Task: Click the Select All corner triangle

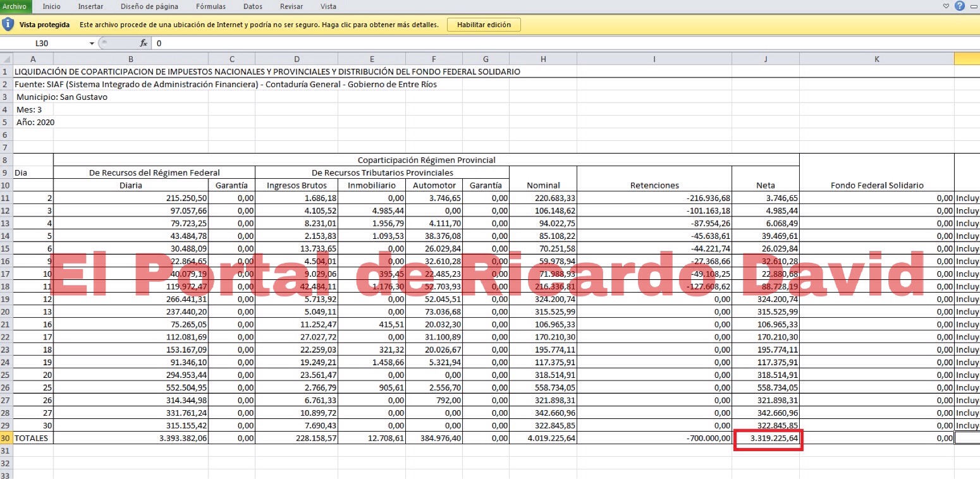Action: (x=6, y=59)
